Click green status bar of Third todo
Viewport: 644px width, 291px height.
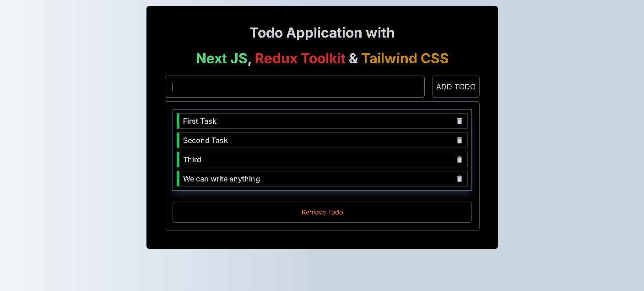pyautogui.click(x=178, y=159)
